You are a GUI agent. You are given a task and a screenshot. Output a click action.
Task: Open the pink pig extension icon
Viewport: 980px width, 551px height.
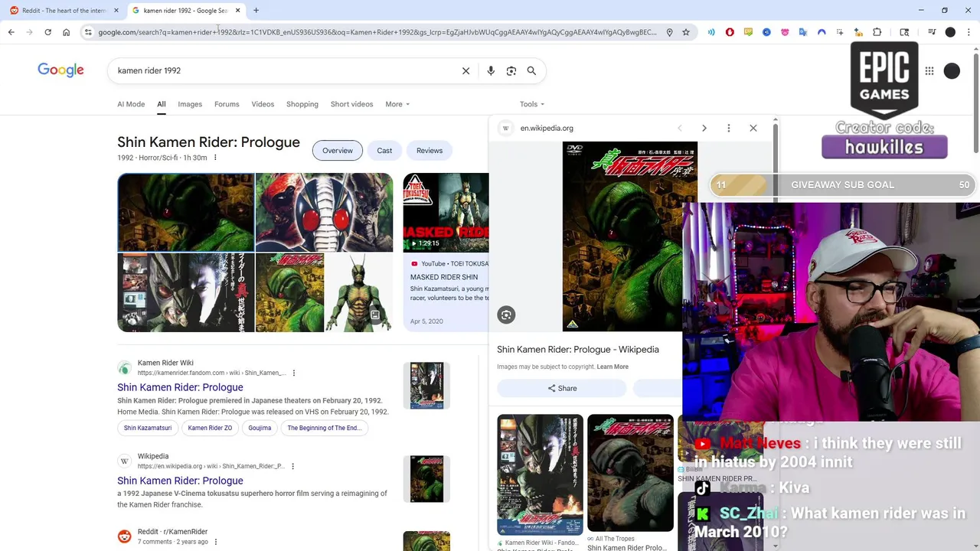785,32
